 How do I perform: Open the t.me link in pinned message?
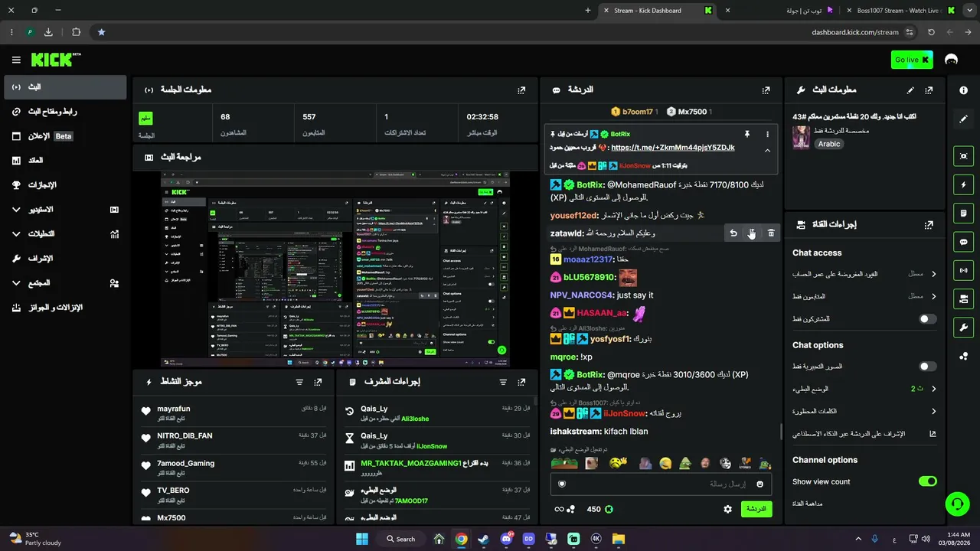673,148
